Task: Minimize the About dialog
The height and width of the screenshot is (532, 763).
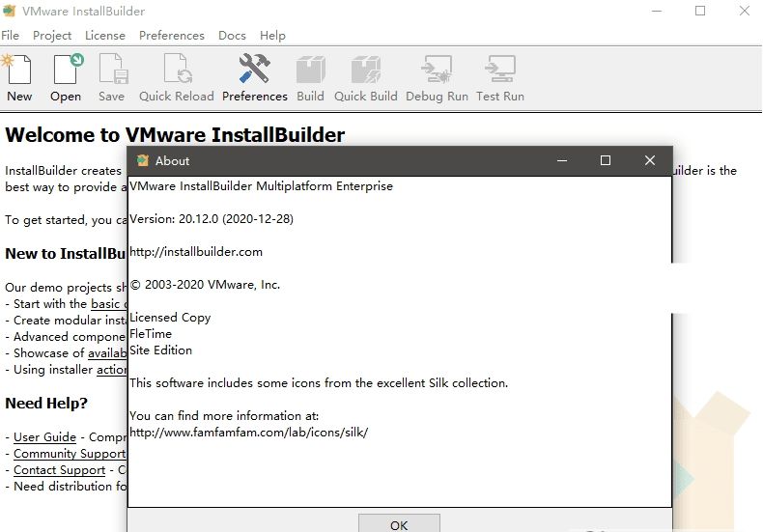Action: tap(562, 160)
